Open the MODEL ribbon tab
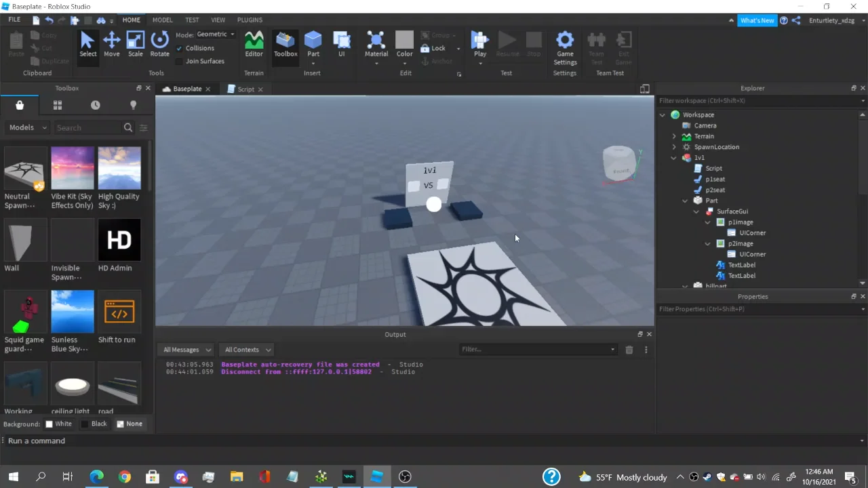This screenshot has height=488, width=868. 162,20
